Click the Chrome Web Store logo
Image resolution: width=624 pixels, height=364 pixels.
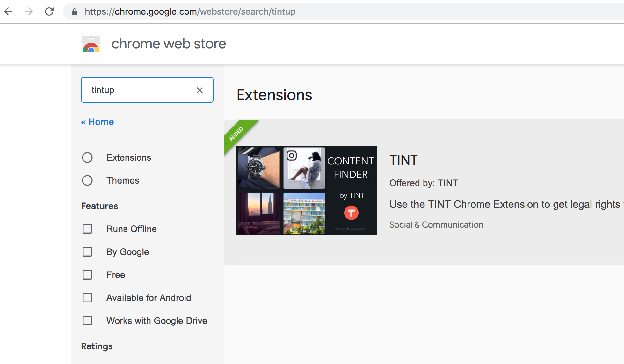click(91, 44)
